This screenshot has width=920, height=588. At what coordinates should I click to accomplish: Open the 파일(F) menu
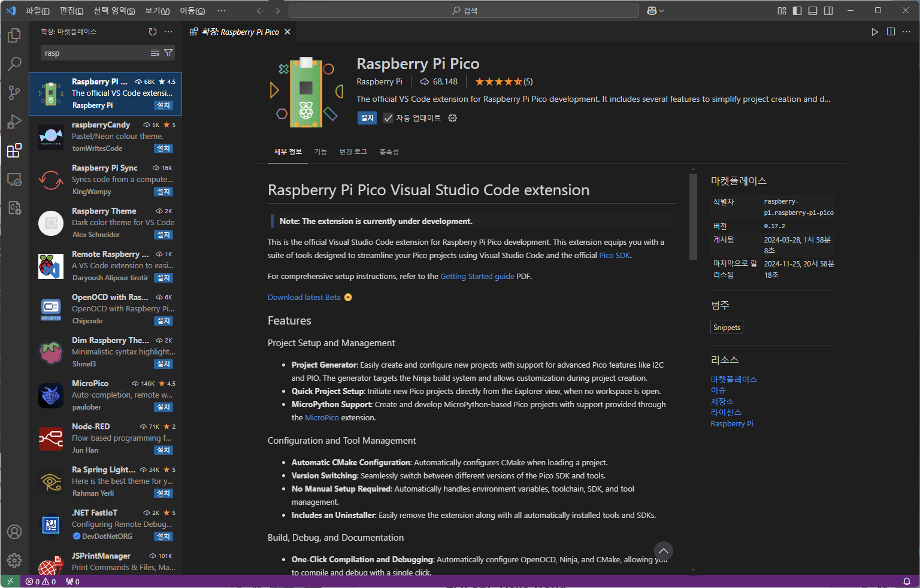(x=38, y=11)
